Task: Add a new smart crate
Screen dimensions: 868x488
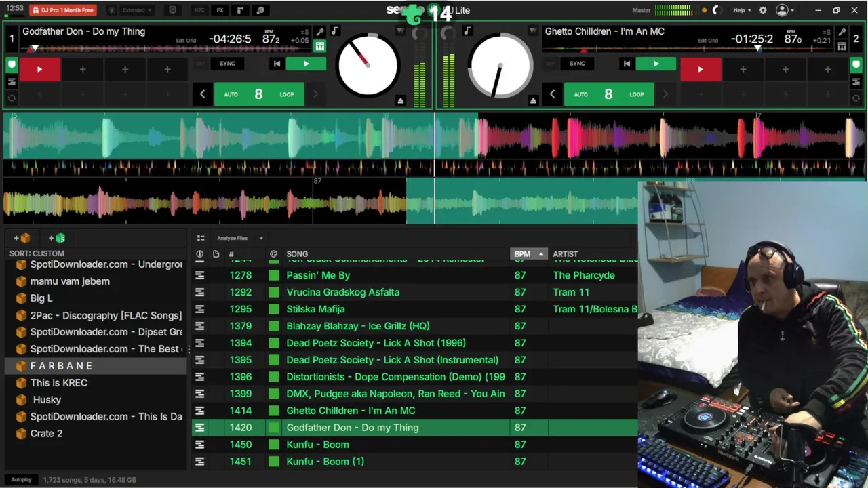Action: pyautogui.click(x=57, y=238)
